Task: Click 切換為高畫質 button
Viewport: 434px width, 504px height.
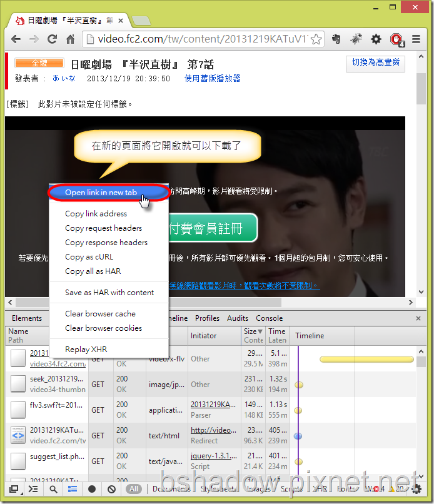Action: 375,63
